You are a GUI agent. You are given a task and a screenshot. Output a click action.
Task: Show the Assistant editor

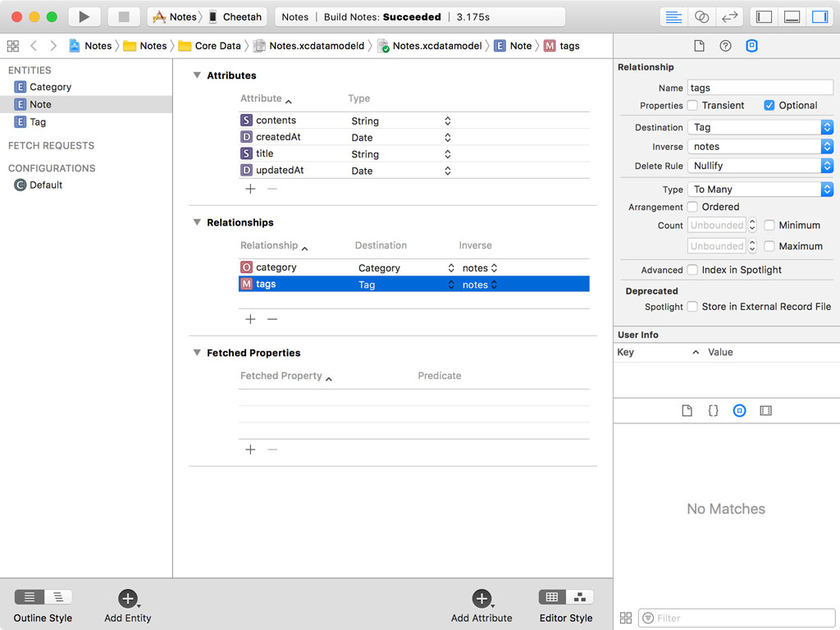pyautogui.click(x=701, y=16)
